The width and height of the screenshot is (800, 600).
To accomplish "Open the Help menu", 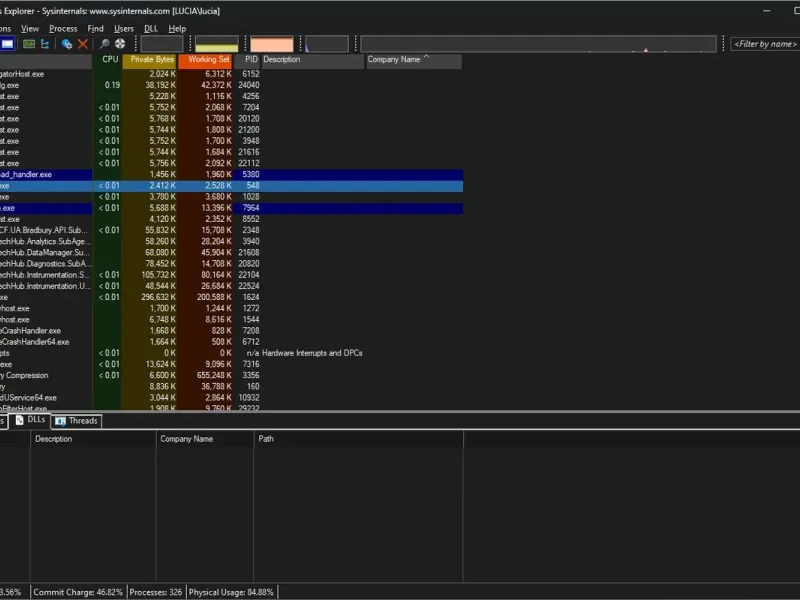I will (x=177, y=29).
